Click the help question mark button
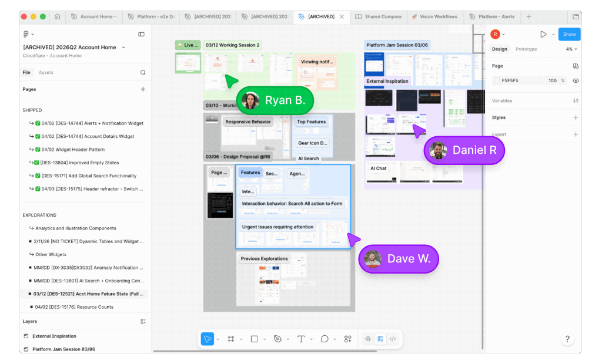 click(x=567, y=339)
